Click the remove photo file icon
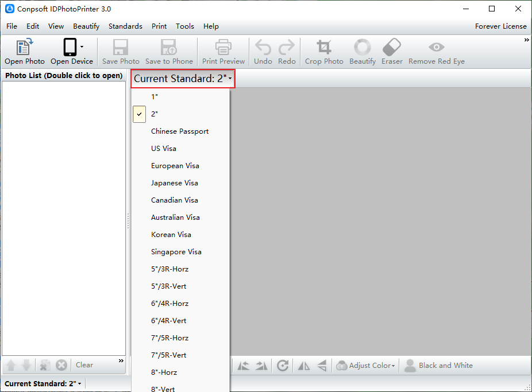This screenshot has height=392, width=532. click(x=44, y=365)
